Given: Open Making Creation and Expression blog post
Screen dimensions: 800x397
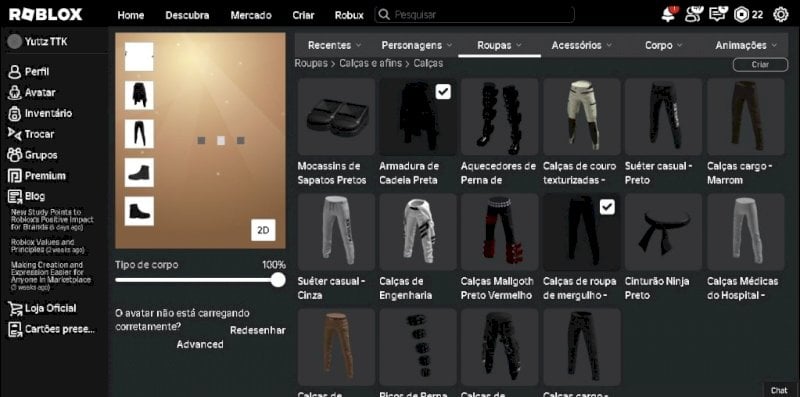Looking at the screenshot, I should click(x=51, y=276).
